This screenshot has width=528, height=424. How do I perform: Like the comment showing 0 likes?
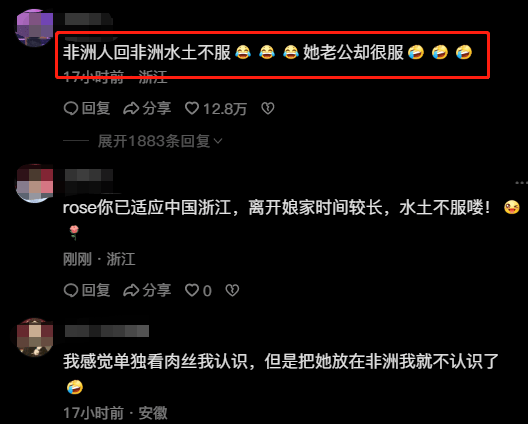tap(198, 290)
